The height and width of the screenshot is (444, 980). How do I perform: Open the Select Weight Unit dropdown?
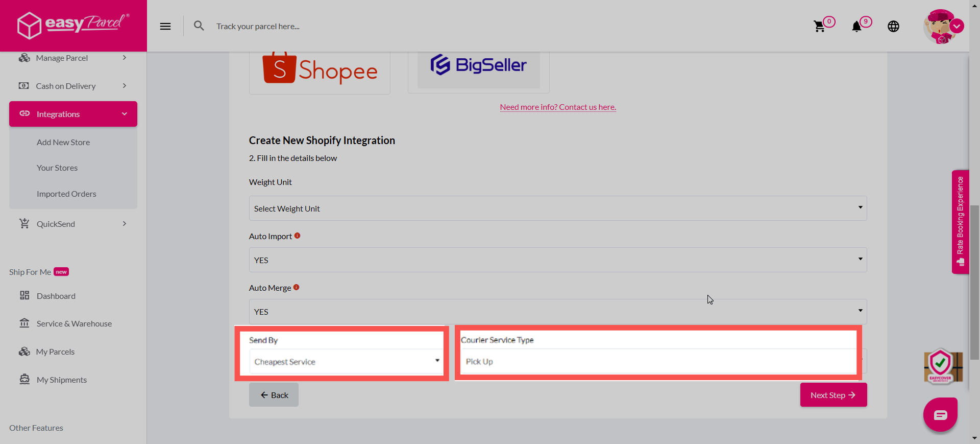558,208
